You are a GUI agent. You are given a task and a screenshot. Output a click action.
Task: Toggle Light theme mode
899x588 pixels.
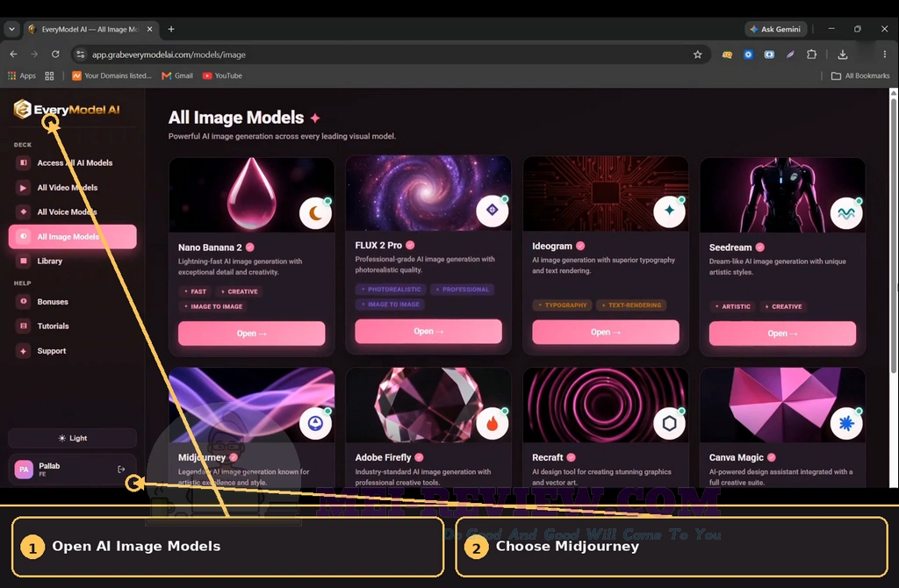pyautogui.click(x=72, y=438)
